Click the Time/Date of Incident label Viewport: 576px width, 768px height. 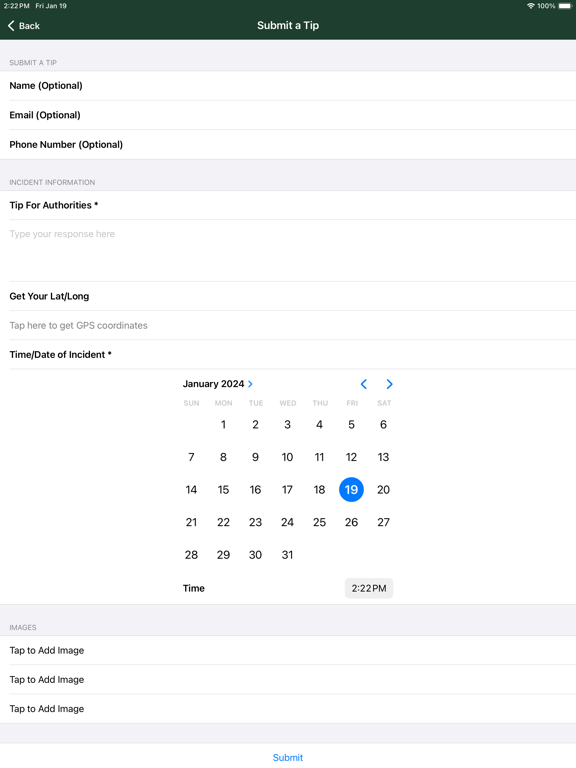tap(61, 355)
